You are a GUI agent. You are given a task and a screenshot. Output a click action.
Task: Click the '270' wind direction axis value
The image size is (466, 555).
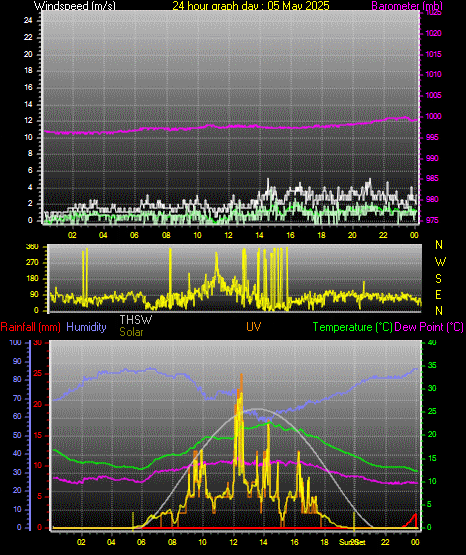(32, 263)
